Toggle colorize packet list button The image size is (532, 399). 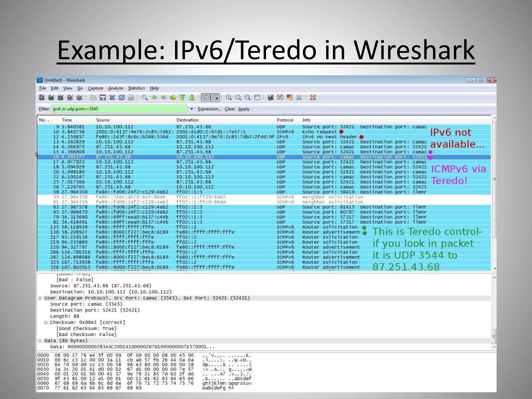[206, 98]
